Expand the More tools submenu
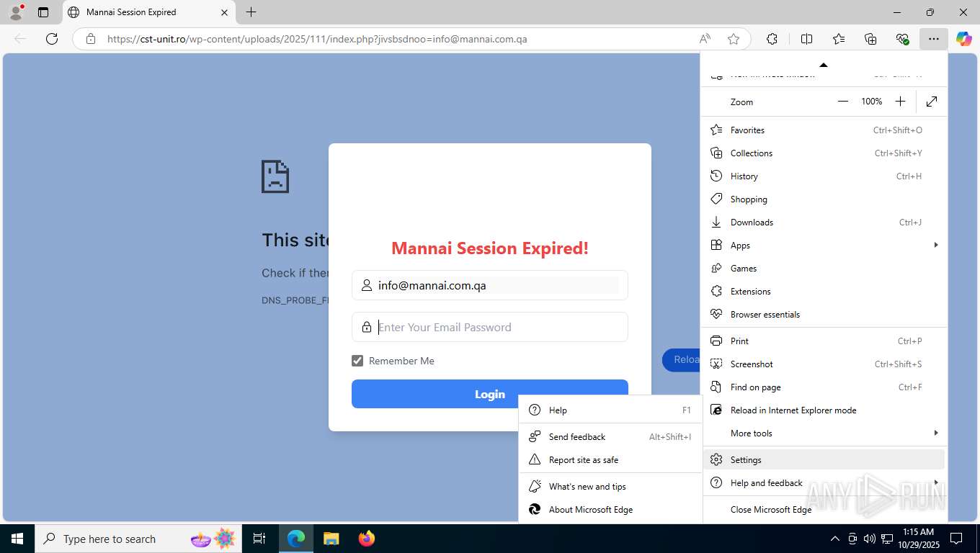980x553 pixels. [824, 433]
